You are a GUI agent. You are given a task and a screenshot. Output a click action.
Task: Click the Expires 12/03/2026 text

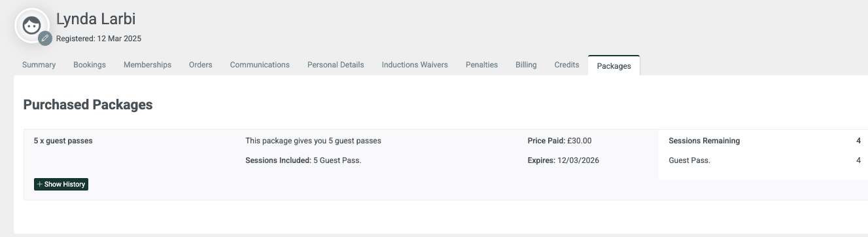point(563,160)
